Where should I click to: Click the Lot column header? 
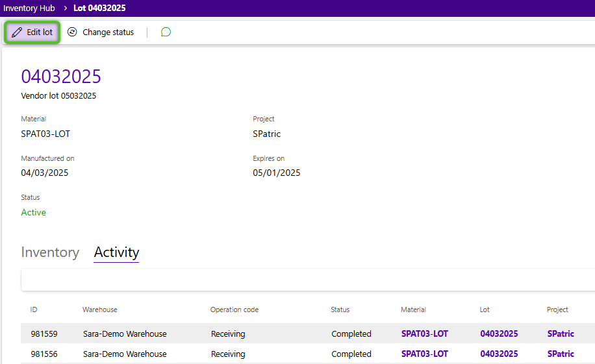485,309
